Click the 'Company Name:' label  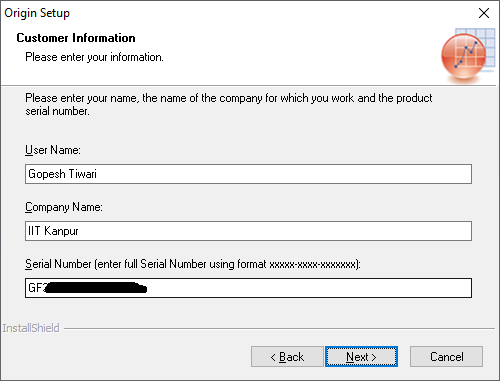[64, 207]
